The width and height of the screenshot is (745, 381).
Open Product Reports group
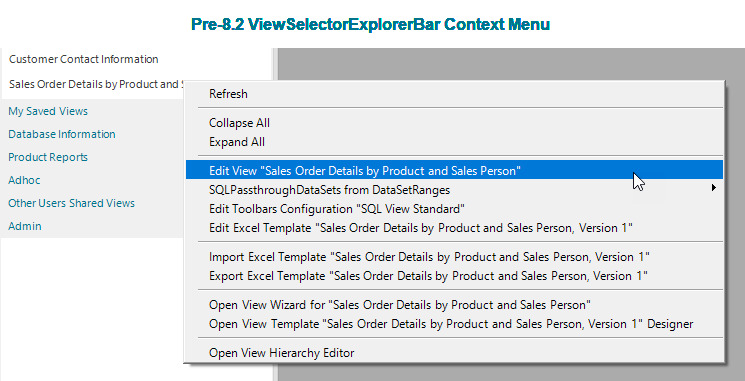(x=48, y=157)
